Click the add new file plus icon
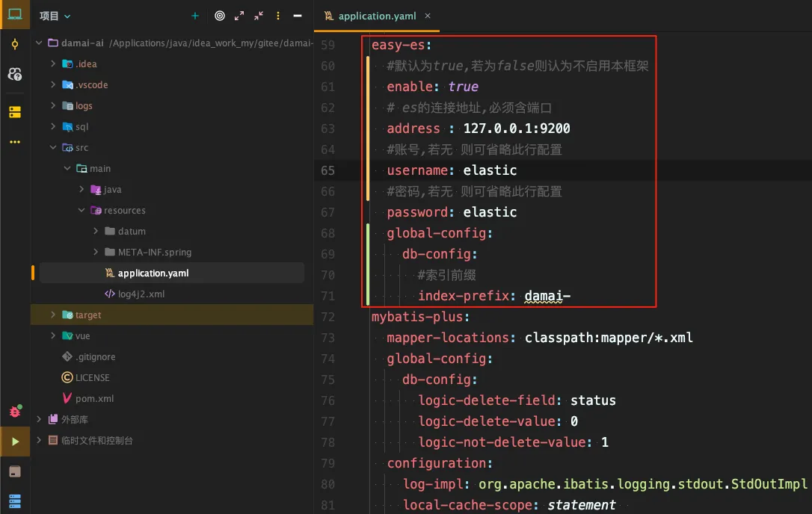Viewport: 812px width, 514px height. (195, 16)
